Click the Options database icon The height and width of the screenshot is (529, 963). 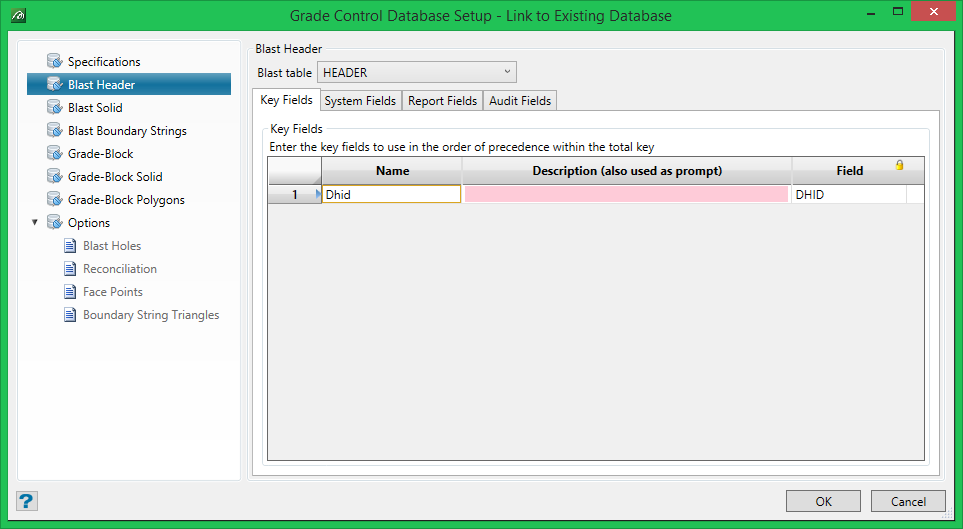[x=55, y=222]
